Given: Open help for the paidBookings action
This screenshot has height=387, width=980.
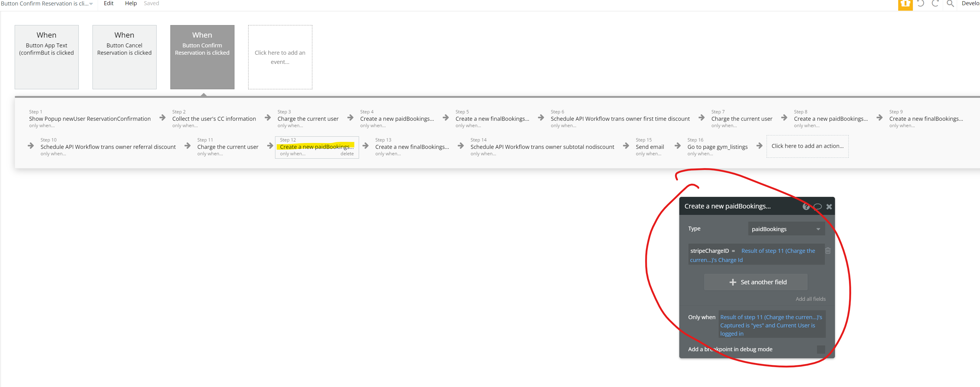Looking at the screenshot, I should (x=806, y=206).
